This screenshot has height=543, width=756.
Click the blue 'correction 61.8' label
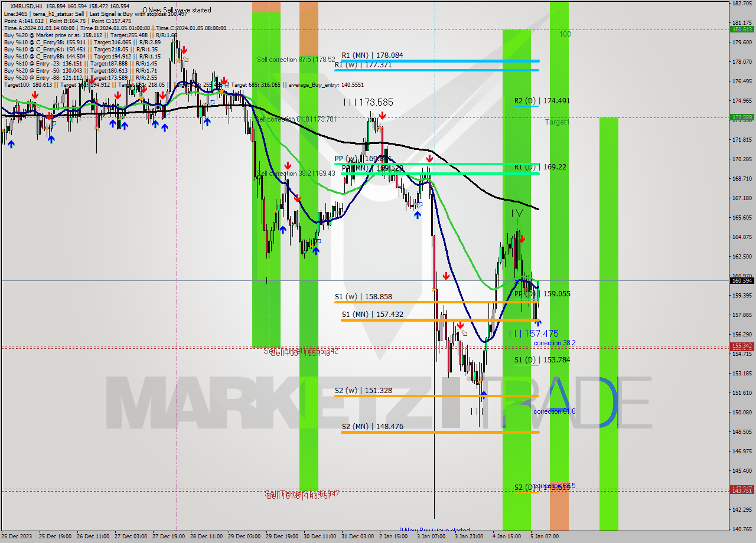coord(554,411)
